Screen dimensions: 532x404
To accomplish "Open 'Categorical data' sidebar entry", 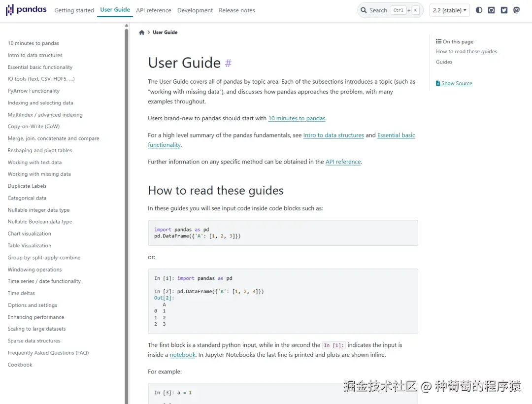I will (x=27, y=198).
